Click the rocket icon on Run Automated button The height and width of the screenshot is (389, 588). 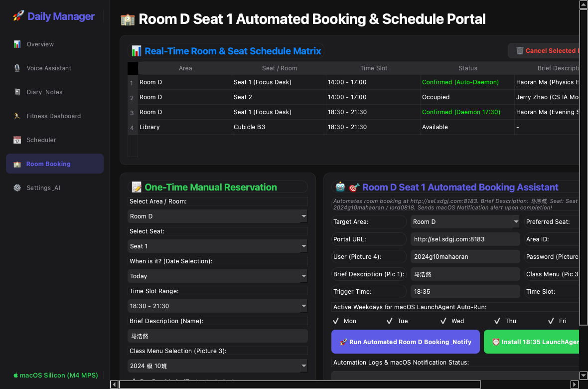[x=343, y=342]
